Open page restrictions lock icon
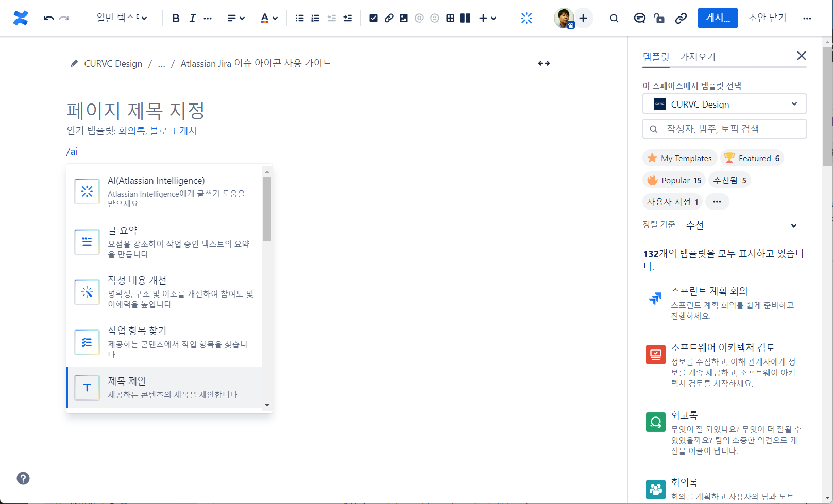 [x=659, y=19]
